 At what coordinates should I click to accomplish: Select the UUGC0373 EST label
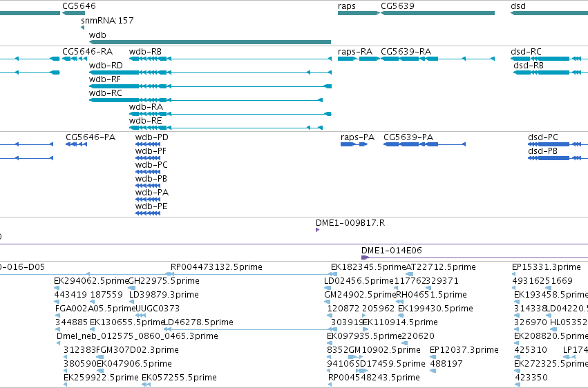pos(157,309)
